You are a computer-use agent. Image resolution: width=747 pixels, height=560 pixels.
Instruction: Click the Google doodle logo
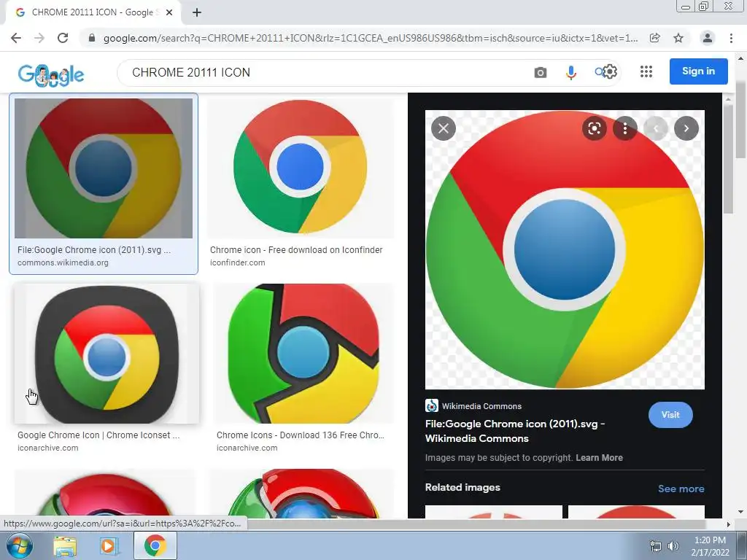pos(51,75)
